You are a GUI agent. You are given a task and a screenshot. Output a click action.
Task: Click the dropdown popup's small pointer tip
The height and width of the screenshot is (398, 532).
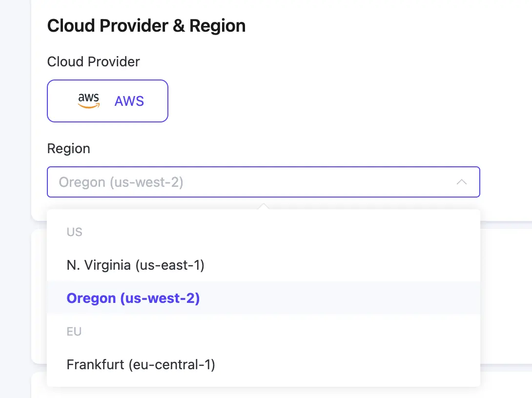pyautogui.click(x=263, y=206)
